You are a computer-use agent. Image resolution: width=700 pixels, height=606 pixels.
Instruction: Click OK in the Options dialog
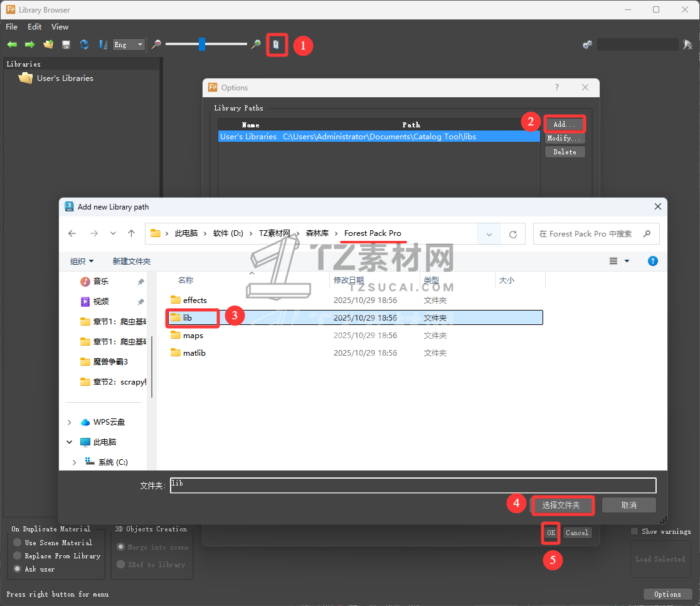coord(551,533)
